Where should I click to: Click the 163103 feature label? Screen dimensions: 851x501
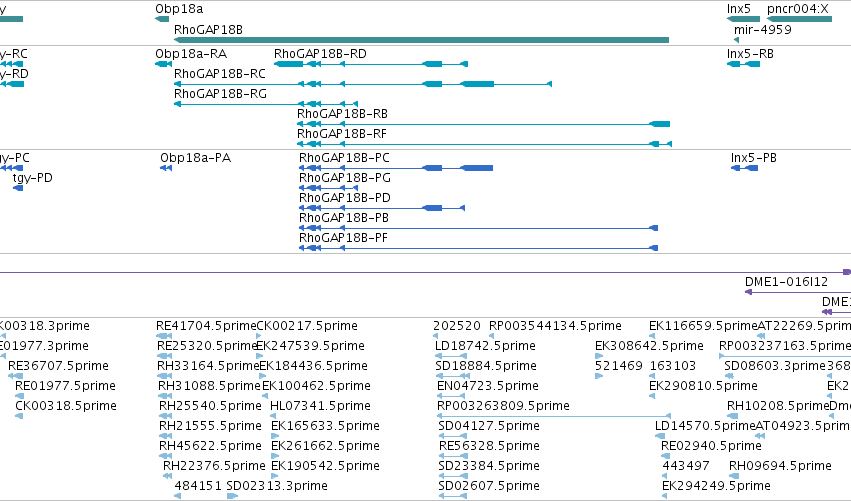[673, 366]
